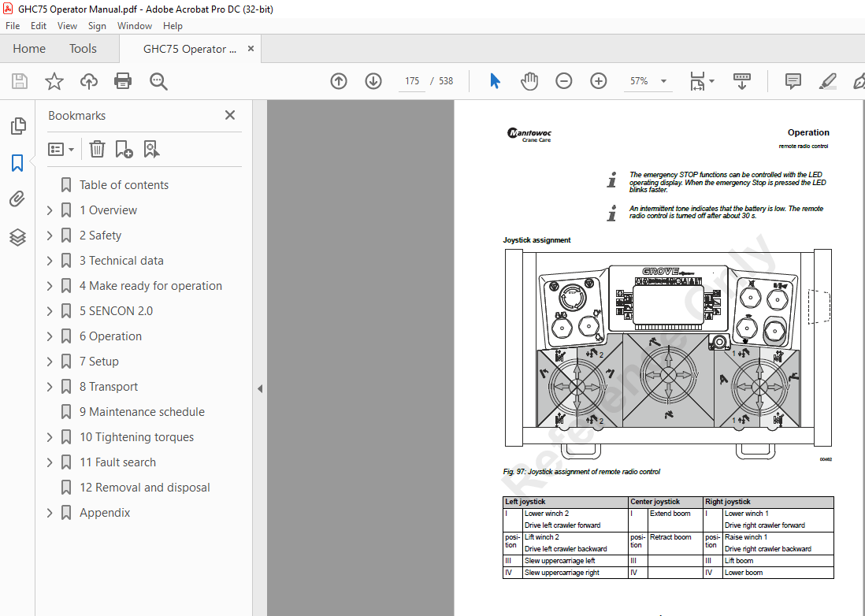Open the Layers panel icon
Image resolution: width=865 pixels, height=616 pixels.
(x=17, y=237)
